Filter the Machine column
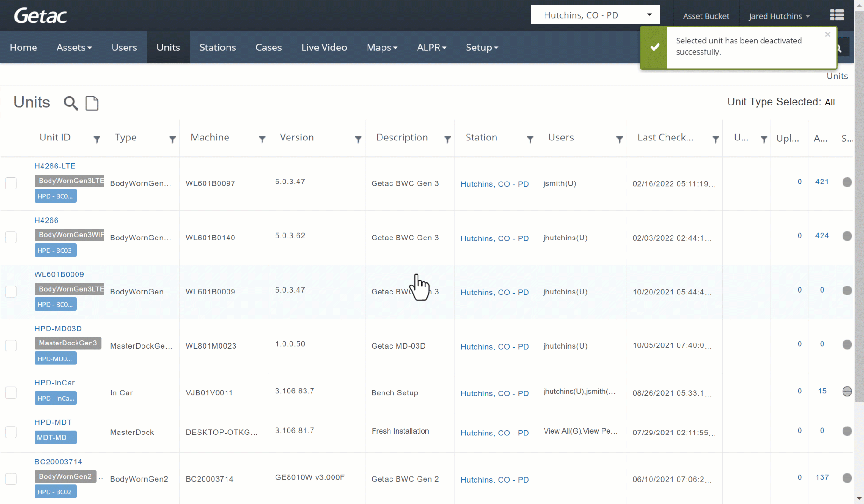 coord(262,139)
